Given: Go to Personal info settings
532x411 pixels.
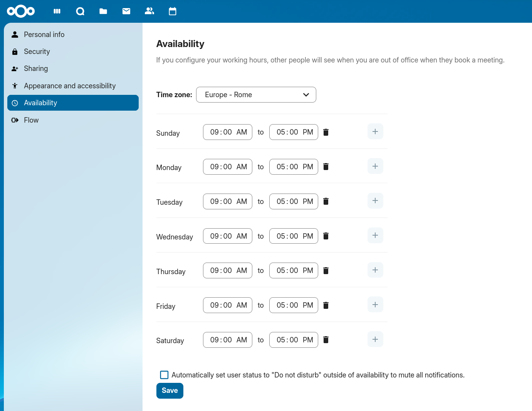Looking at the screenshot, I should point(44,34).
